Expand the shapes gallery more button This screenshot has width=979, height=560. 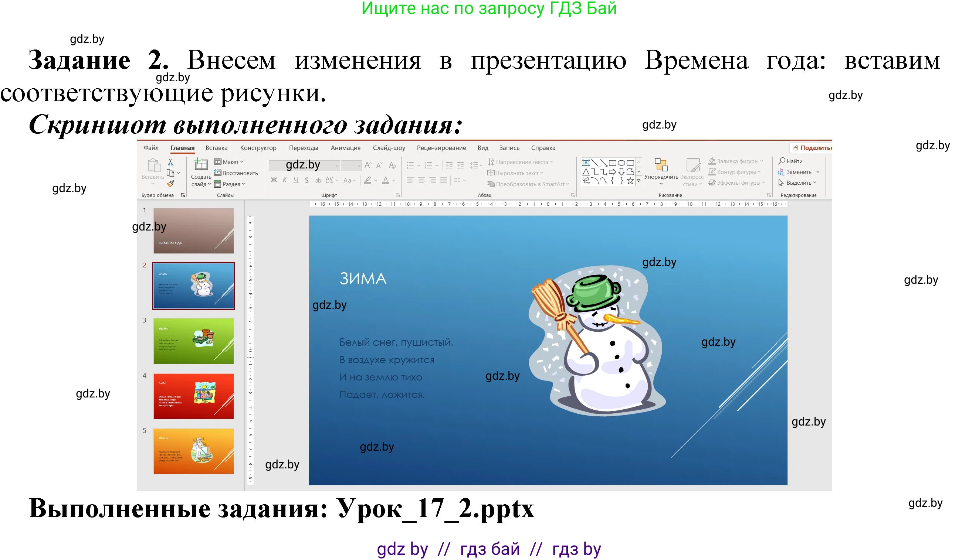click(639, 181)
